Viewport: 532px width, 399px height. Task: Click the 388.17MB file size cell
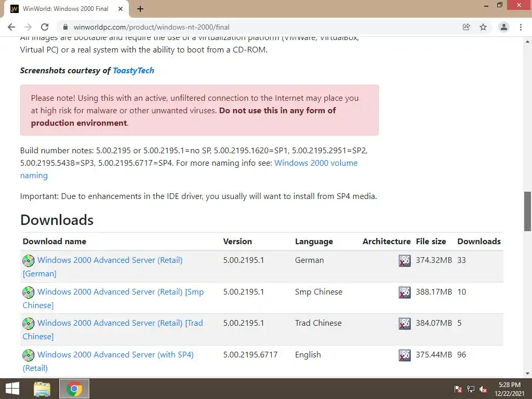[434, 292]
